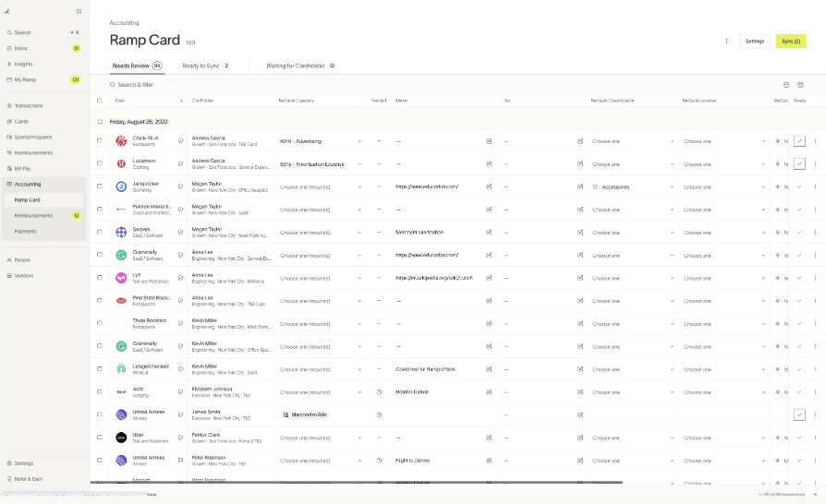Open location dropdown in Chick-fil-A row
The image size is (826, 504).
[x=723, y=141]
